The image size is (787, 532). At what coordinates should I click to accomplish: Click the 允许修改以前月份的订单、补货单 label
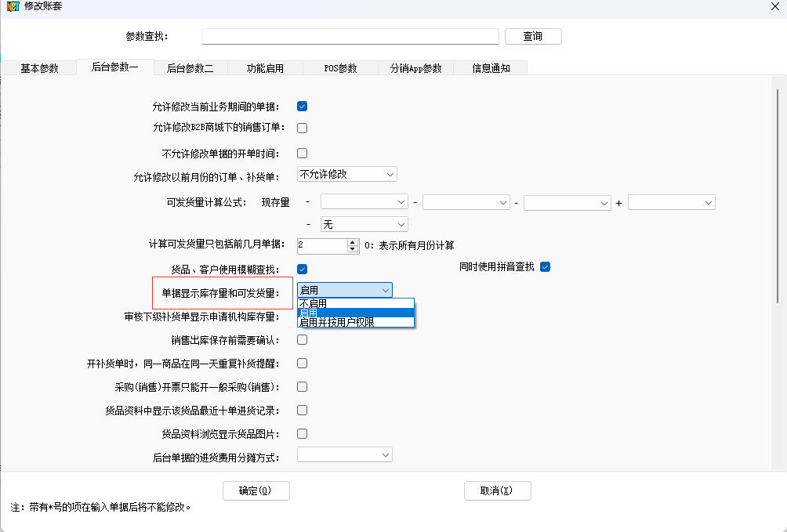[206, 177]
